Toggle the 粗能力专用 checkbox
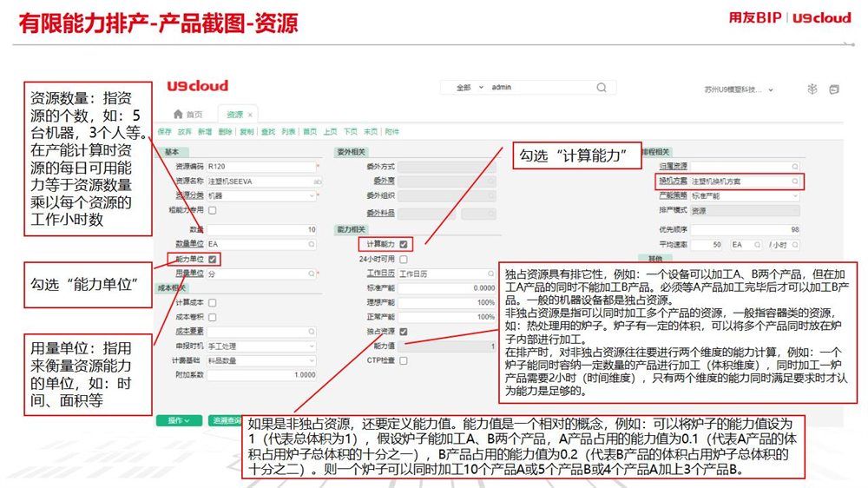Image resolution: width=868 pixels, height=488 pixels. 212,210
